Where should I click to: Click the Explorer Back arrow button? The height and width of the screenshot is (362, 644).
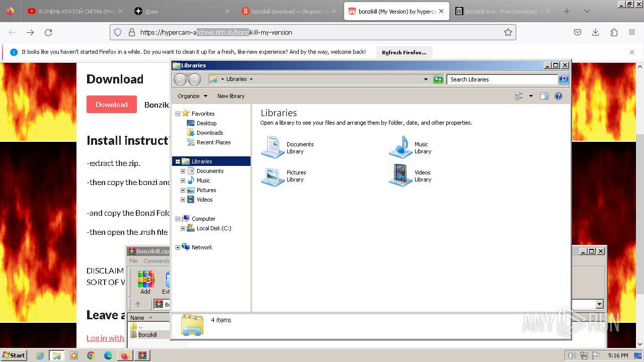click(x=180, y=79)
